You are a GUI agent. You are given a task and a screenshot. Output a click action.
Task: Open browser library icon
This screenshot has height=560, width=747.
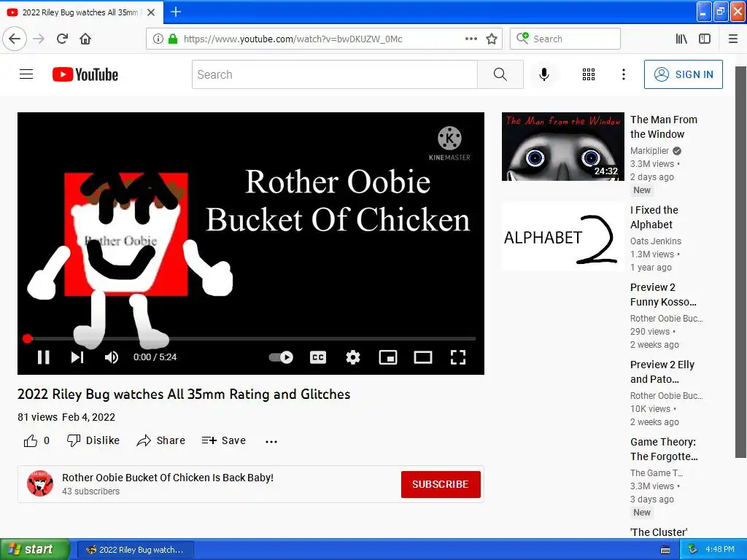pos(681,39)
